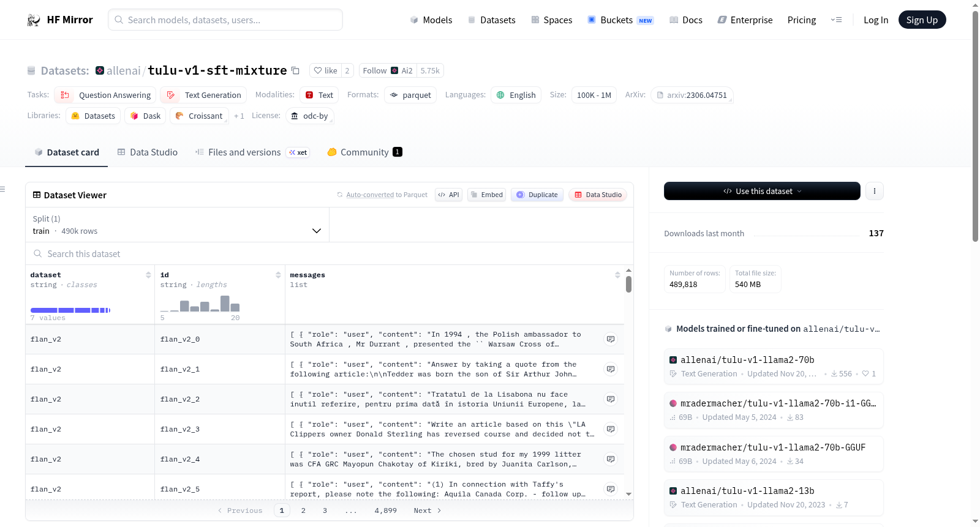Click the Datasets library tag

[x=93, y=116]
